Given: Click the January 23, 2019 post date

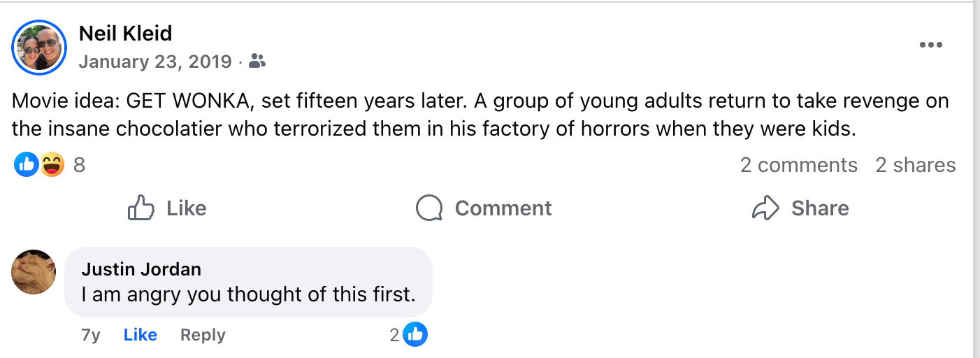Looking at the screenshot, I should pyautogui.click(x=154, y=62).
